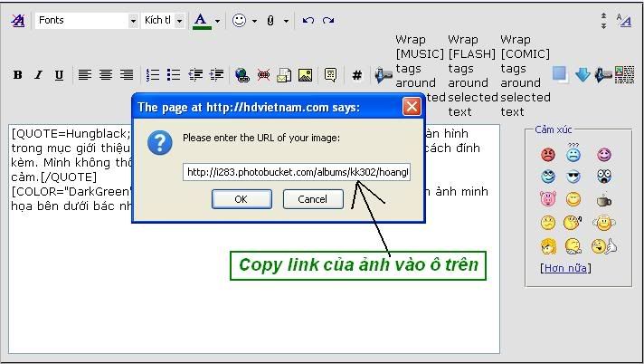
Task: Wrap CODE tags with the # icon
Action: (357, 75)
